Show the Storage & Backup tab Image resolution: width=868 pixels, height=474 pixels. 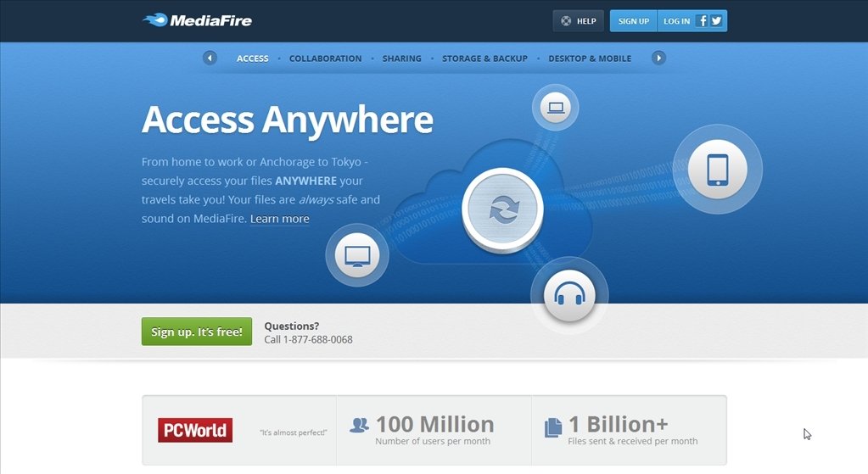(484, 59)
